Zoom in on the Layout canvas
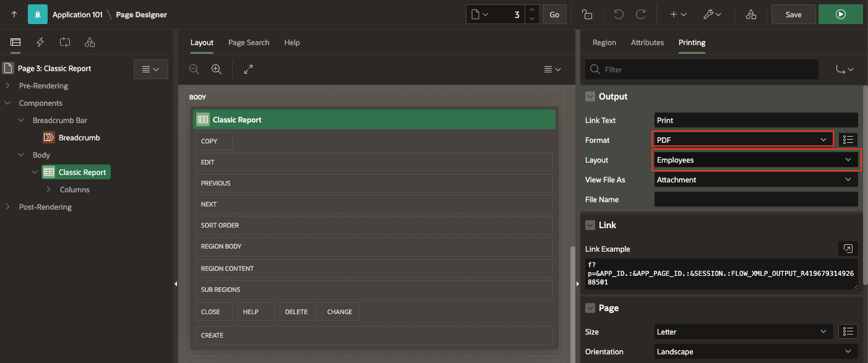The width and height of the screenshot is (868, 363). tap(216, 69)
